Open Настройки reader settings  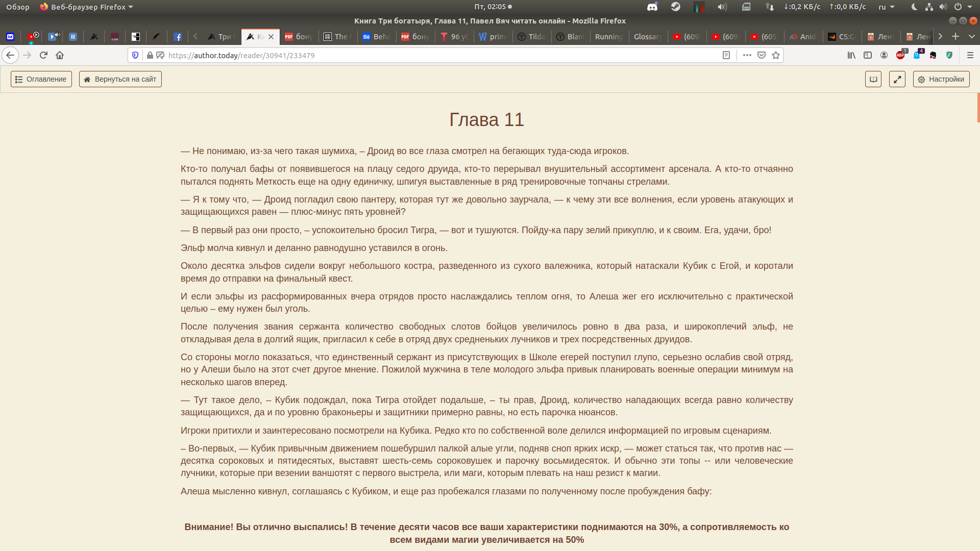pos(941,79)
